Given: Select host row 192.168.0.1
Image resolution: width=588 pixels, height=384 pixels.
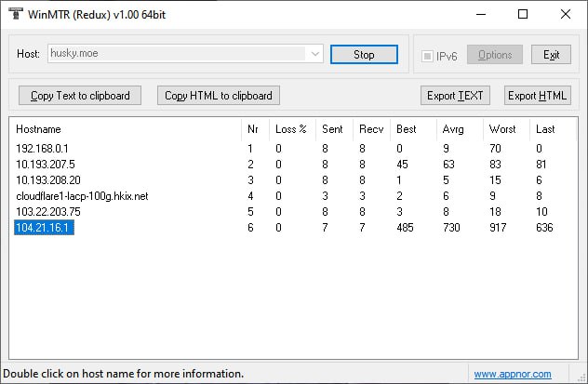Looking at the screenshot, I should tap(43, 149).
